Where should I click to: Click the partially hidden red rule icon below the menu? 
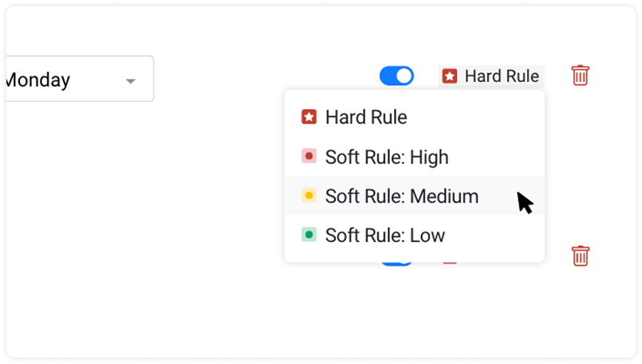pyautogui.click(x=450, y=263)
